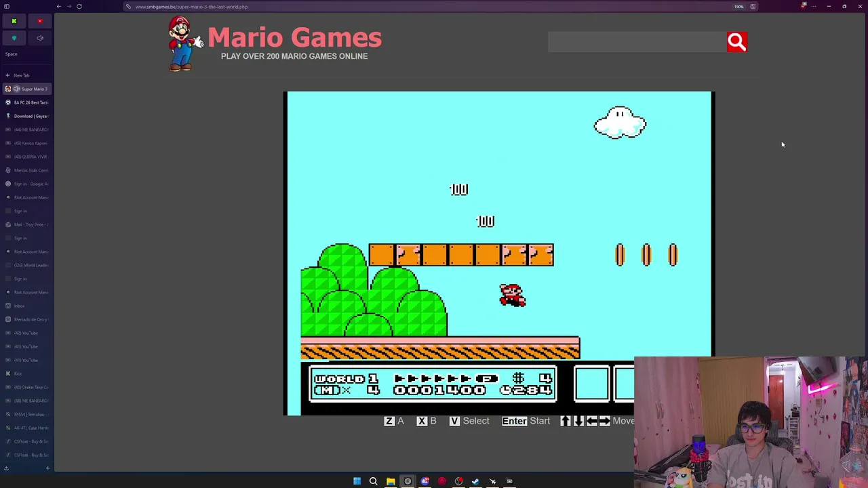Switch to the (40) Drake: Take Care tab
The height and width of the screenshot is (488, 868).
tap(27, 387)
